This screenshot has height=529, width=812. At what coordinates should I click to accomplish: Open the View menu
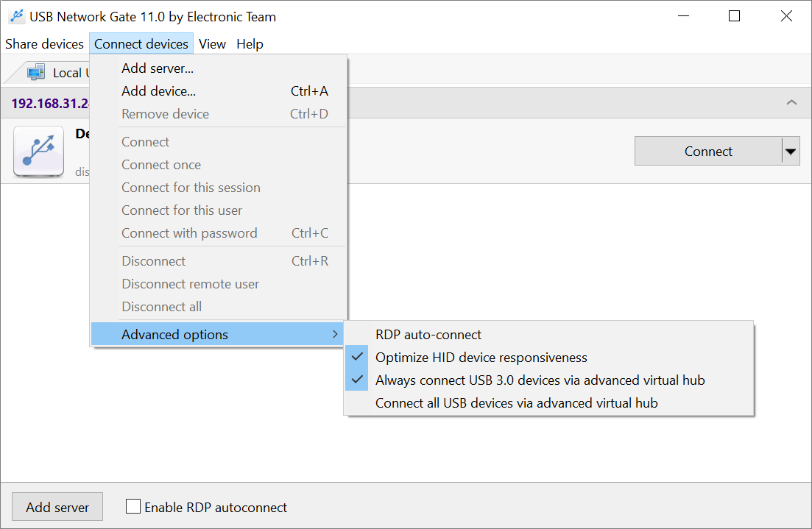212,44
